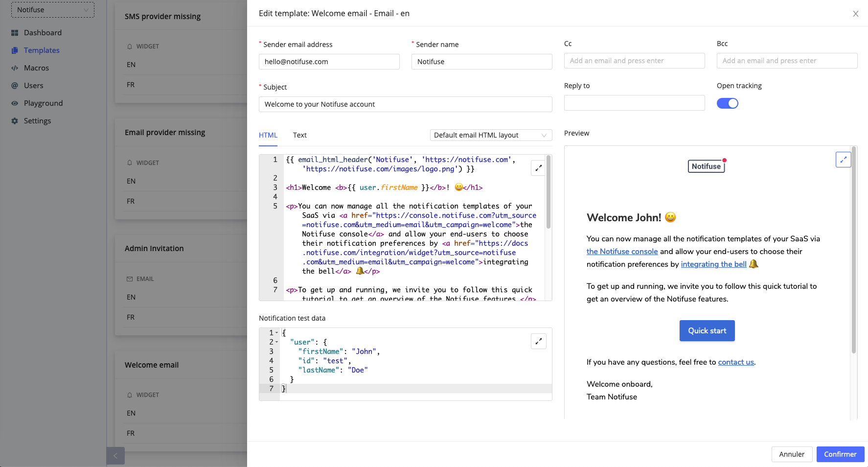Click the Notification test data label
Image resolution: width=868 pixels, height=467 pixels.
click(x=292, y=318)
